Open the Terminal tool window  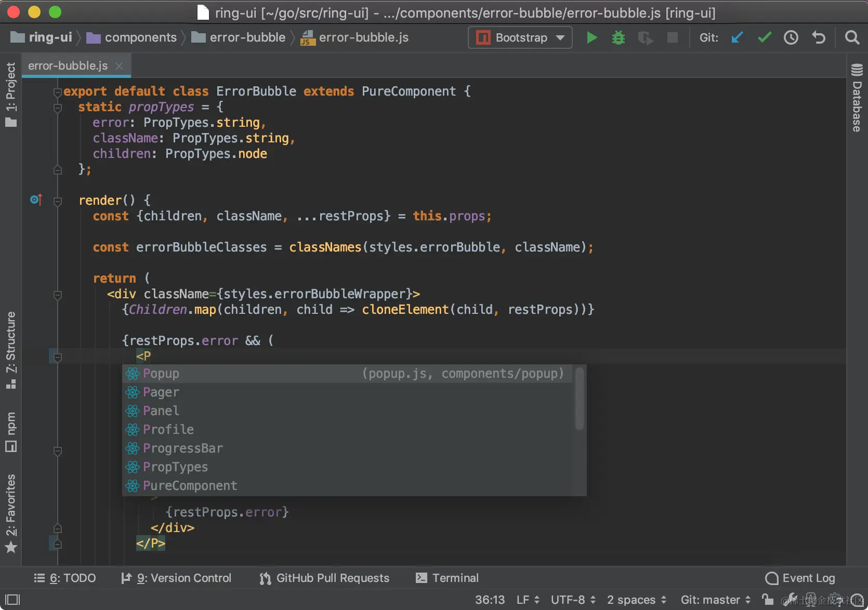pos(447,578)
